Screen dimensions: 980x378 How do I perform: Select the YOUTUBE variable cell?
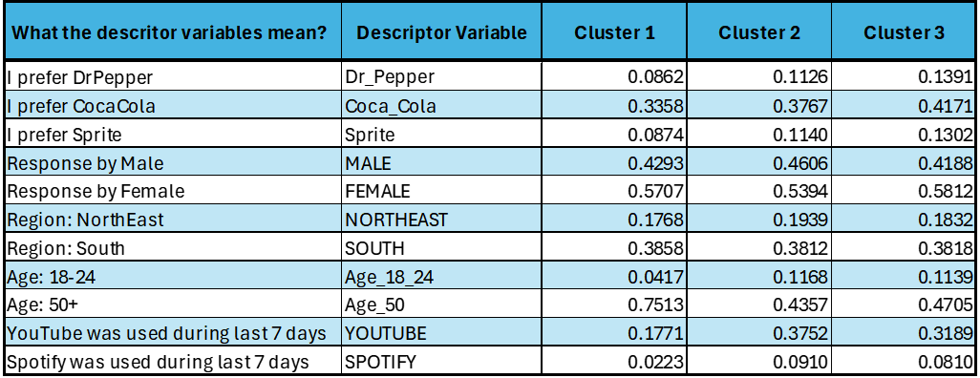(x=441, y=333)
